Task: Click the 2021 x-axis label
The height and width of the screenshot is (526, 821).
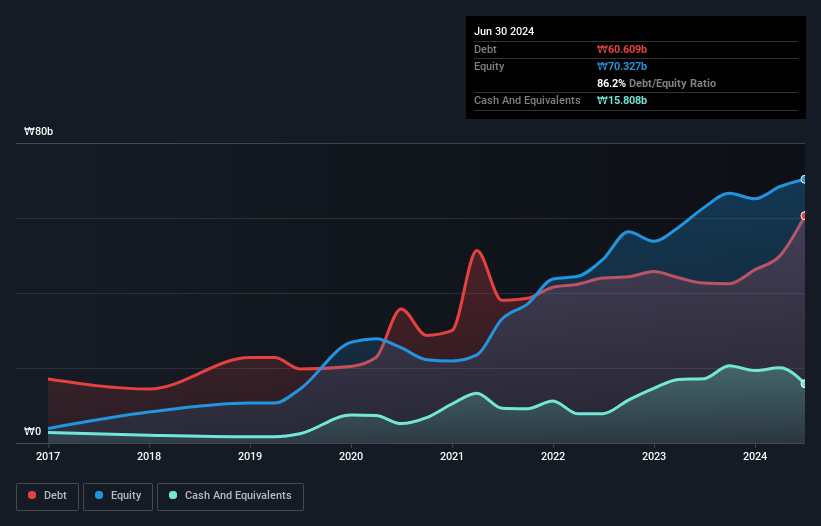Action: coord(452,456)
